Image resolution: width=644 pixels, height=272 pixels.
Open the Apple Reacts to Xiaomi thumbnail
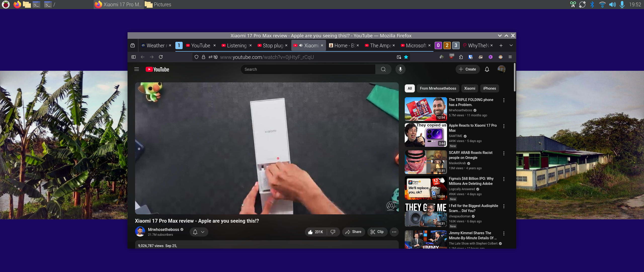click(426, 135)
